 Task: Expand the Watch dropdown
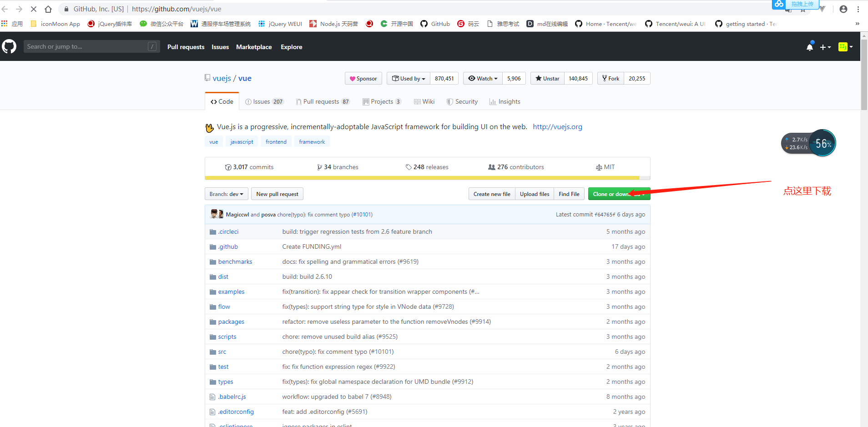tap(483, 78)
